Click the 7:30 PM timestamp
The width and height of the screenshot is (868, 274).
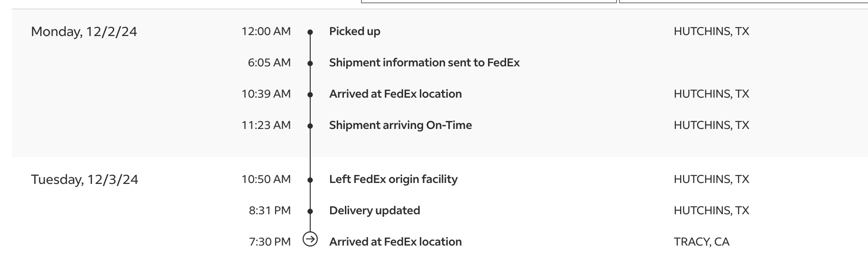[270, 242]
